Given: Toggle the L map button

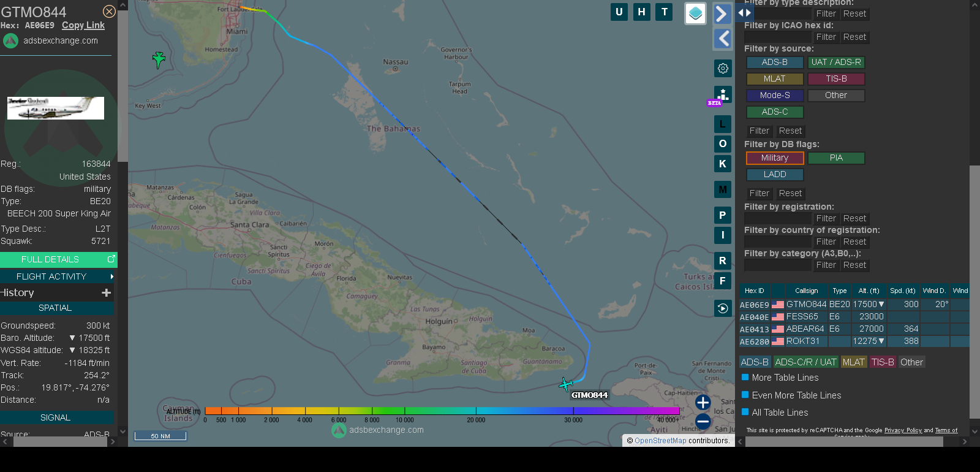Looking at the screenshot, I should click(x=723, y=124).
